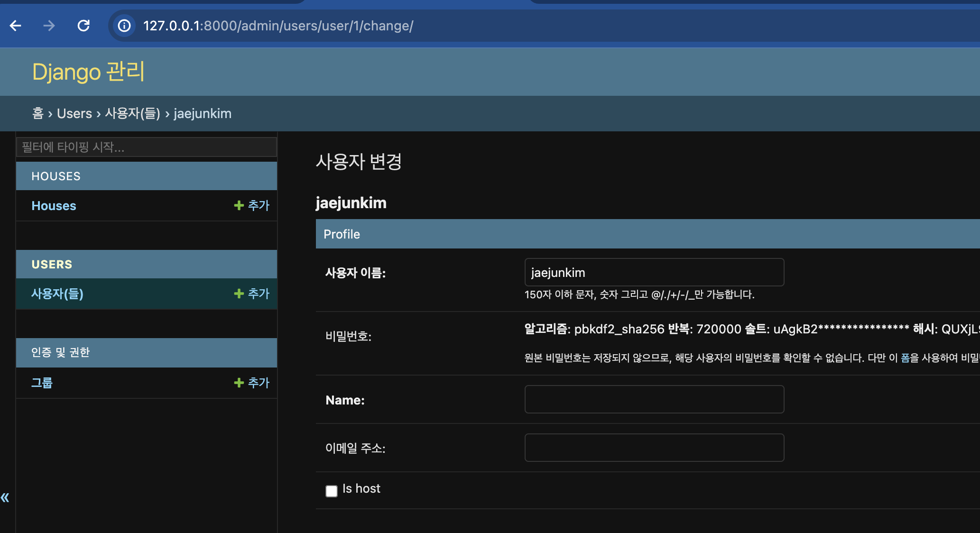Image resolution: width=980 pixels, height=533 pixels.
Task: Click the browser back arrow
Action: 16,26
